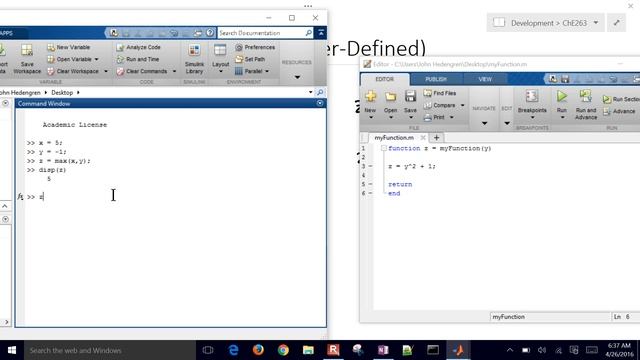This screenshot has width=640, height=360.
Task: Open Firefox from taskbar
Action: (x=258, y=350)
